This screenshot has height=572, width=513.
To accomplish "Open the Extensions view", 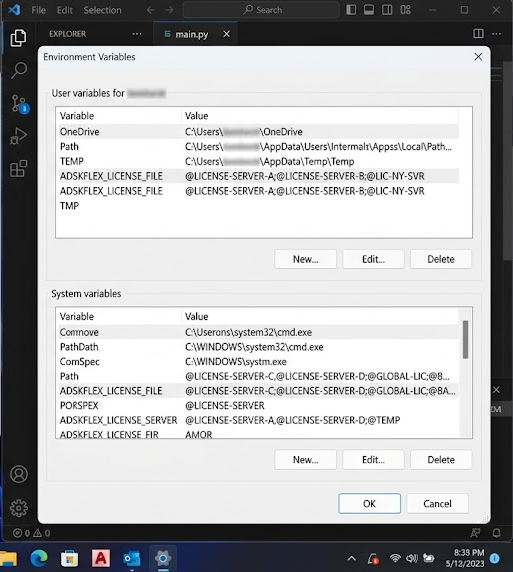I will 18,169.
